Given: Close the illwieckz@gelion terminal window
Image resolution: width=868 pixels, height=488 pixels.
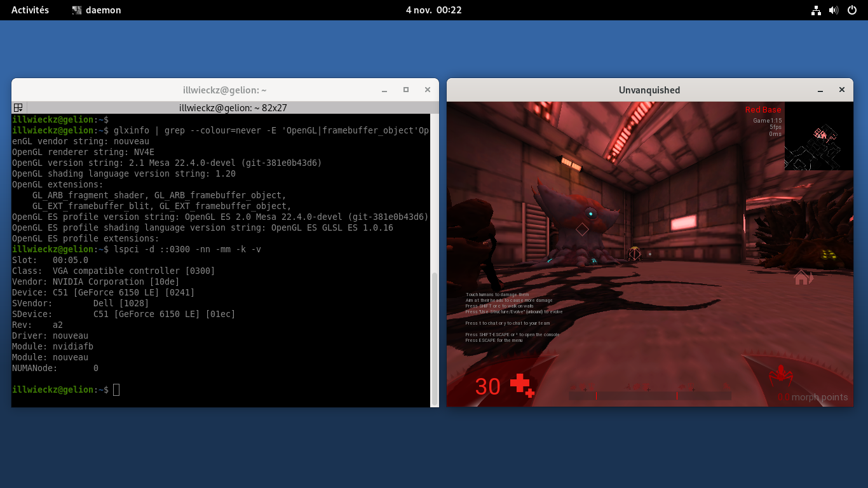Looking at the screenshot, I should click(x=427, y=90).
